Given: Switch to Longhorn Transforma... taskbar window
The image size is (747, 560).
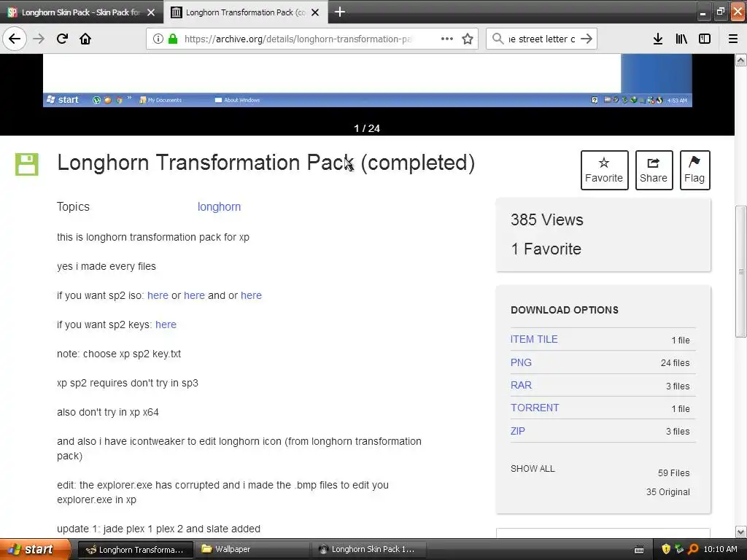Looking at the screenshot, I should [x=135, y=550].
